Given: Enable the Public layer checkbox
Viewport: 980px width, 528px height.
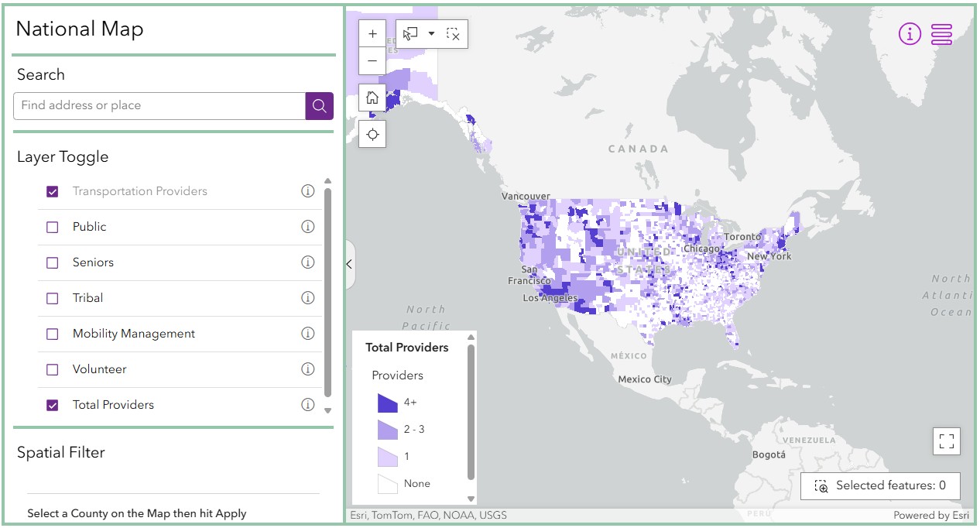Looking at the screenshot, I should (x=53, y=228).
